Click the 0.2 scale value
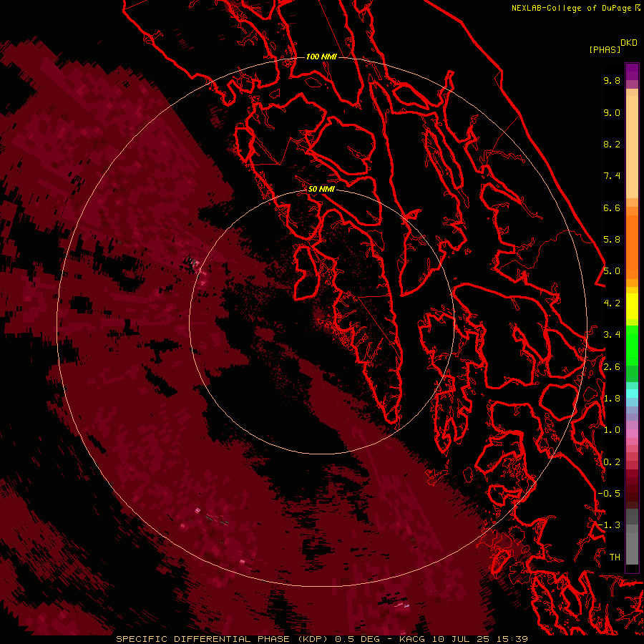The image size is (644, 644). pos(612,462)
